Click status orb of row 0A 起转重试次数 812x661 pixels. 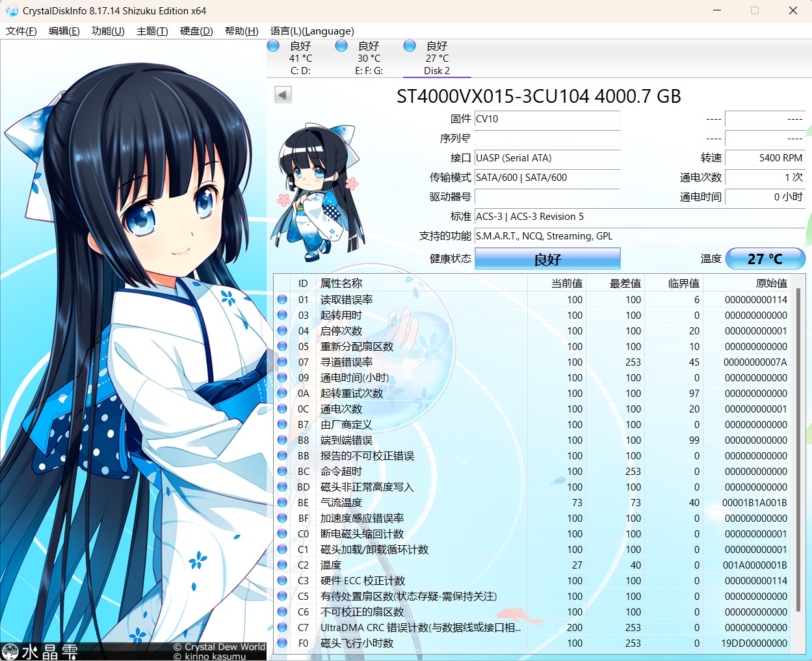point(282,393)
